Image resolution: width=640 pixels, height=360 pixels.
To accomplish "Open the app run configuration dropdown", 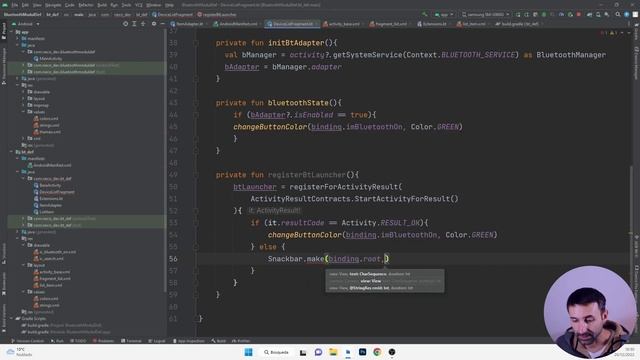I will [444, 15].
